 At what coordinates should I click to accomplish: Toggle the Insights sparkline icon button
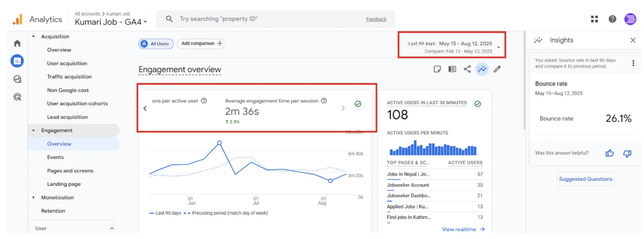click(482, 69)
